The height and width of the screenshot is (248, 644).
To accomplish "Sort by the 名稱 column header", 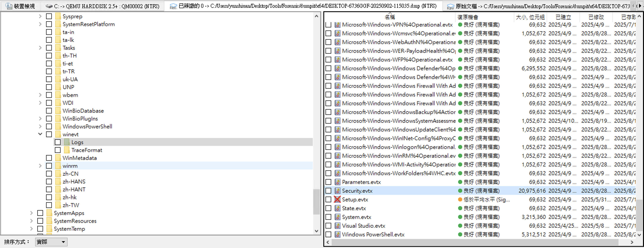I will (390, 17).
